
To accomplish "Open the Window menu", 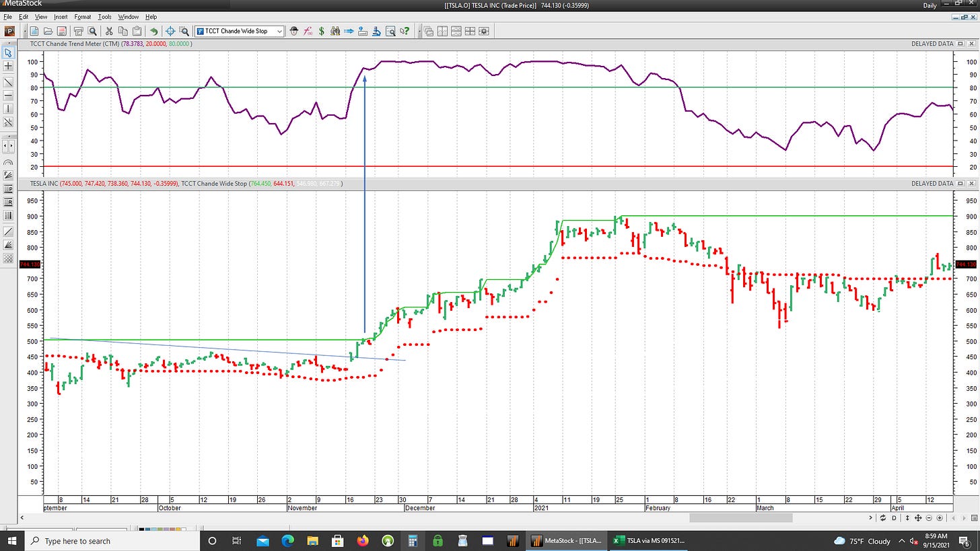I will coord(128,16).
